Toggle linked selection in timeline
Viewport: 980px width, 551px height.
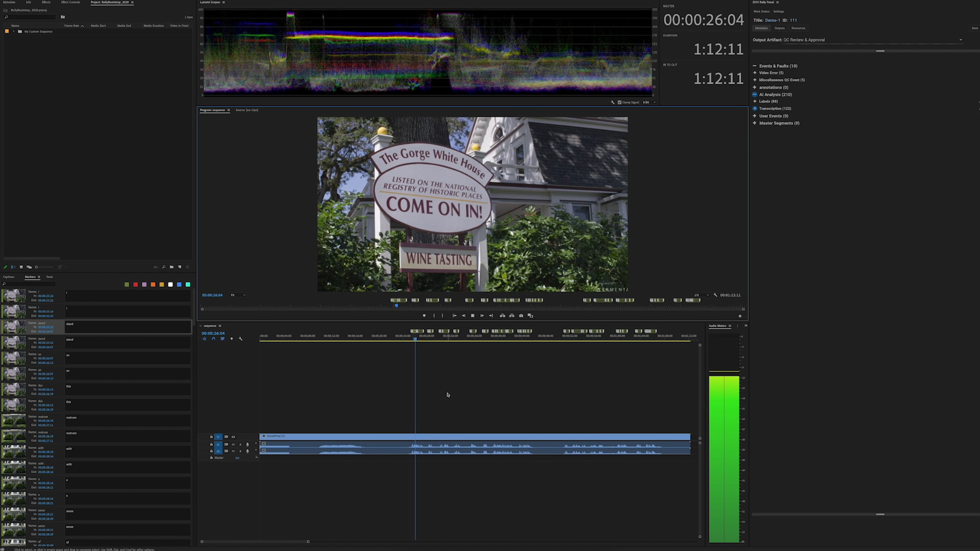[223, 339]
